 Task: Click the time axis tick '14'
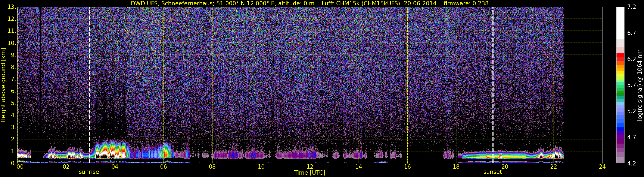coord(358,167)
